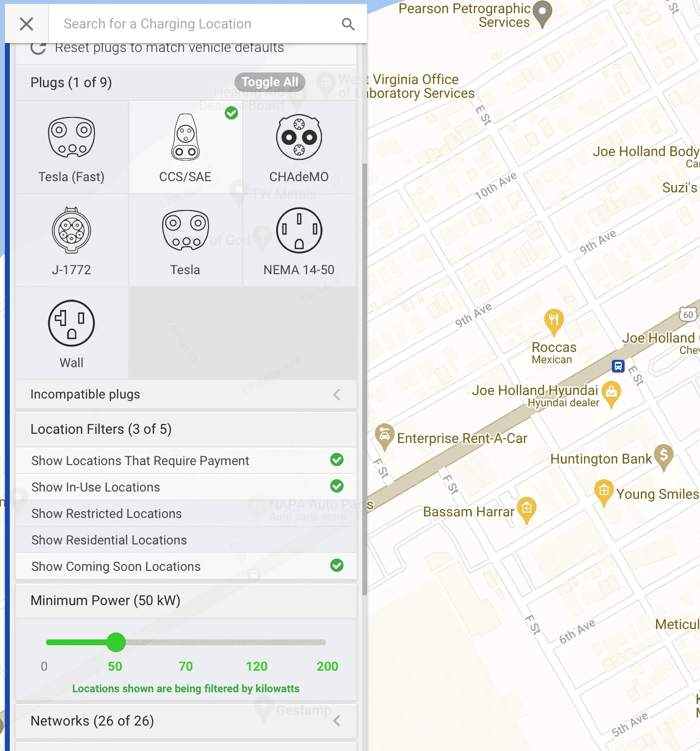Image resolution: width=700 pixels, height=751 pixels.
Task: Click the 'Locations shown are being filtered' notice
Action: click(x=186, y=688)
